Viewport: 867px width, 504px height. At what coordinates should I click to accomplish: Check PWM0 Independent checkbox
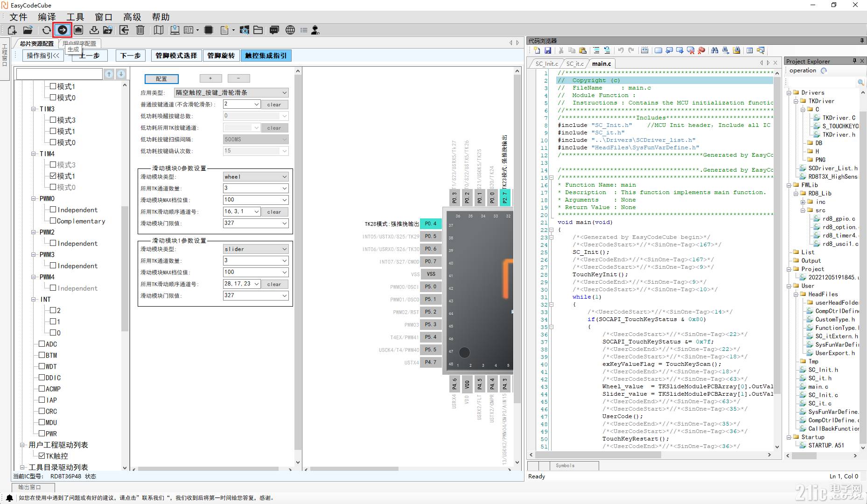click(x=53, y=210)
